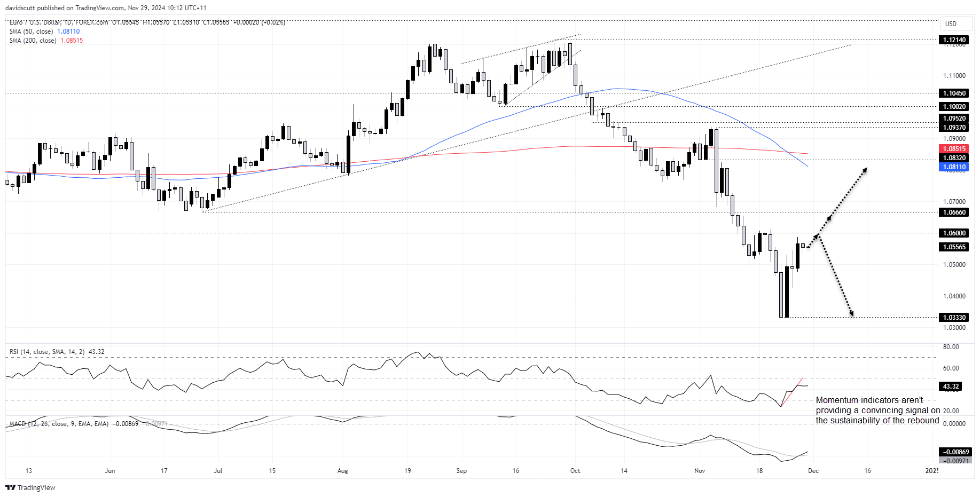Click the Dec label on time axis
The width and height of the screenshot is (980, 497).
pos(813,471)
